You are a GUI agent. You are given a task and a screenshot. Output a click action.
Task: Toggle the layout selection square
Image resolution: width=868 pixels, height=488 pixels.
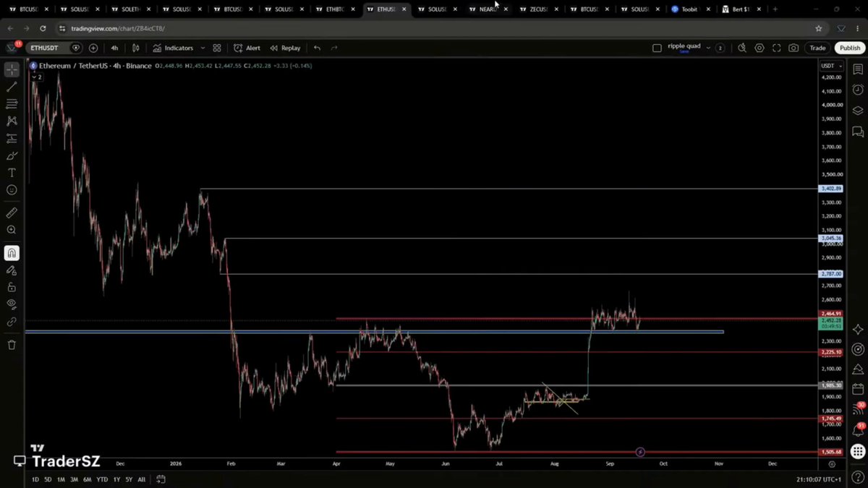coord(657,48)
